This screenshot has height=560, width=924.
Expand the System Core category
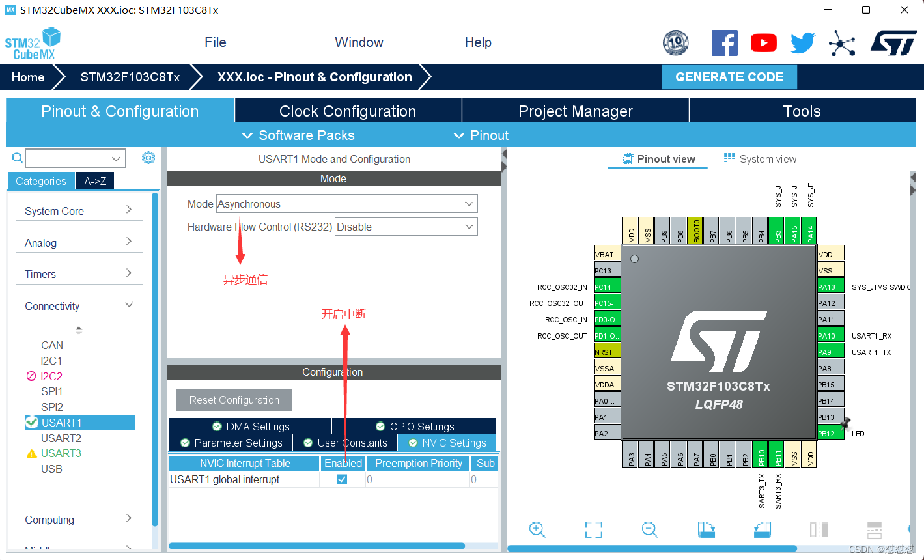(79, 211)
